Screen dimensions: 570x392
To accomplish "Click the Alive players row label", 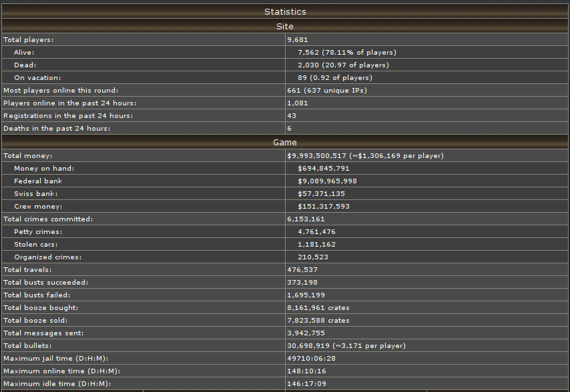I will pos(24,52).
